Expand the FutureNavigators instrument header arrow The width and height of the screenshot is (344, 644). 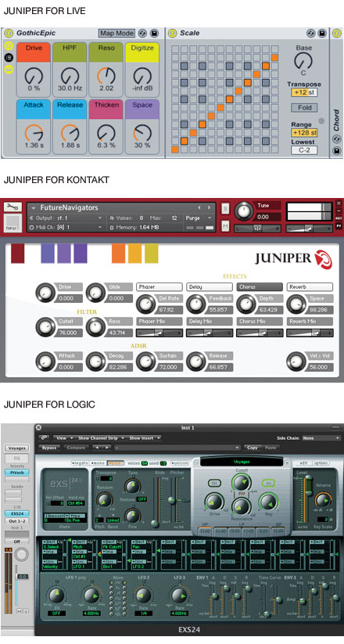[34, 208]
